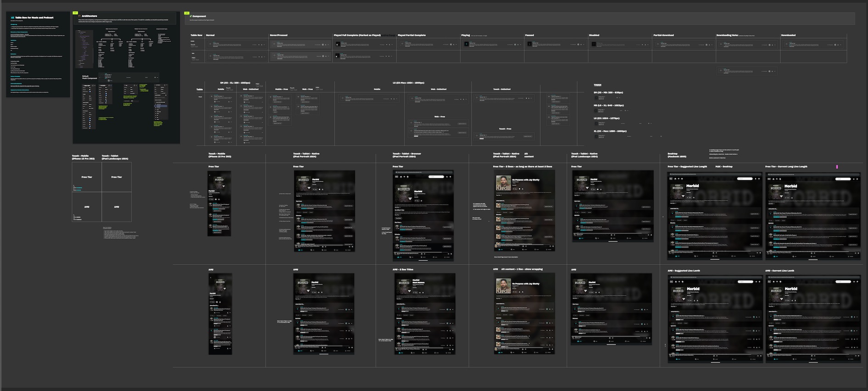Select Free Tier 'On Purpose with Jay Shetty' mockup
868x391 pixels.
coord(524,211)
